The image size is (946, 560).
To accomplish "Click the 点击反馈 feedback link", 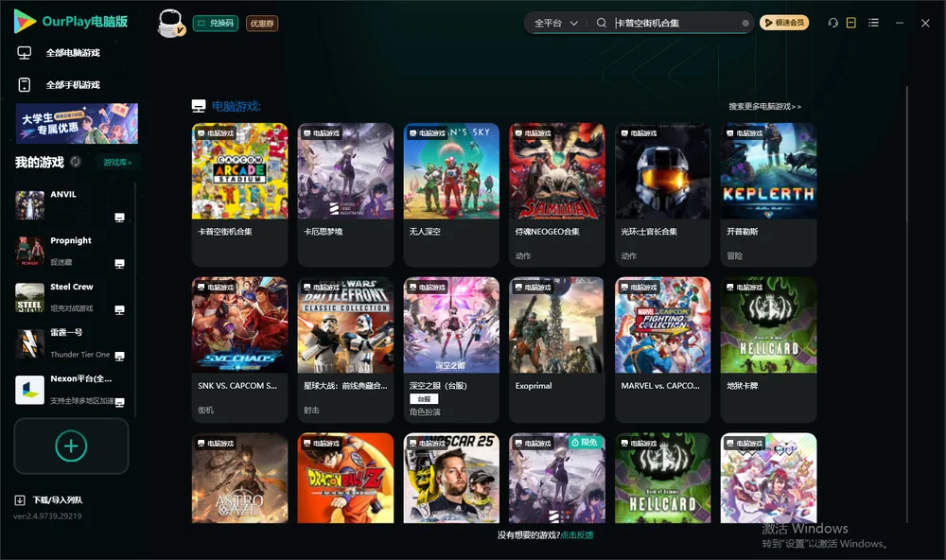I will (x=577, y=534).
